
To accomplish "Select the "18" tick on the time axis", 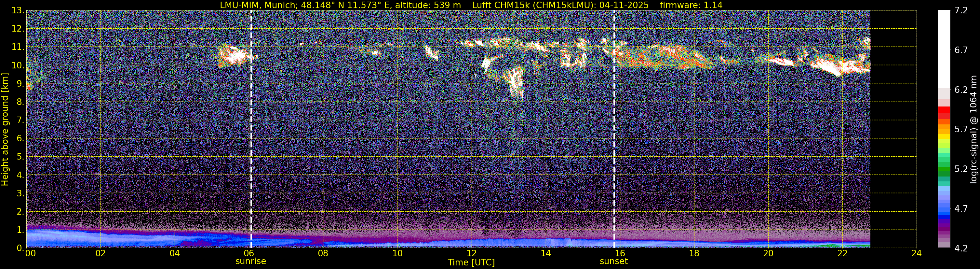I will tap(694, 253).
